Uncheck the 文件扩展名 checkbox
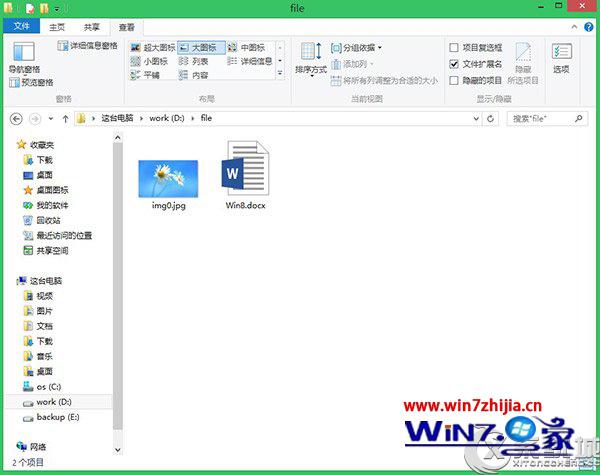The width and height of the screenshot is (600, 475). click(454, 64)
